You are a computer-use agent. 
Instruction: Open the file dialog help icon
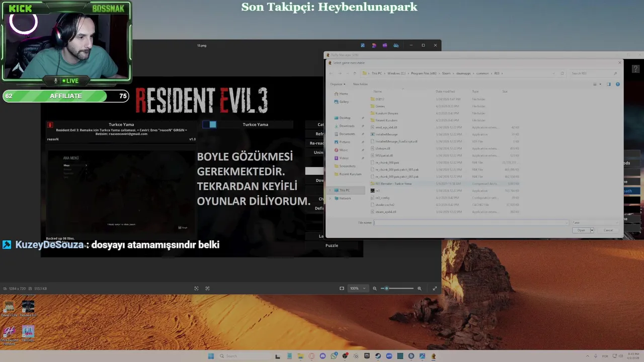(618, 84)
